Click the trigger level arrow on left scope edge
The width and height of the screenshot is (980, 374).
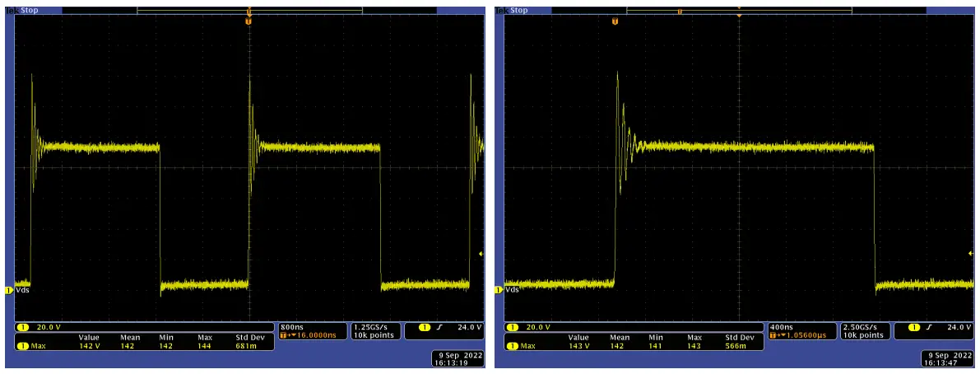coord(481,253)
